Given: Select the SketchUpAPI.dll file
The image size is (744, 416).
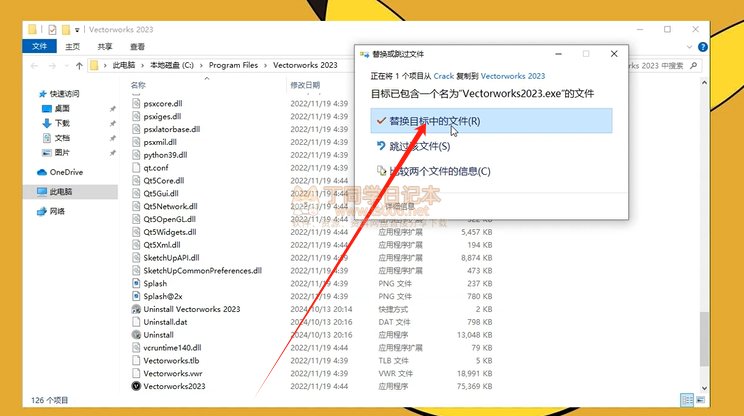Looking at the screenshot, I should point(171,258).
